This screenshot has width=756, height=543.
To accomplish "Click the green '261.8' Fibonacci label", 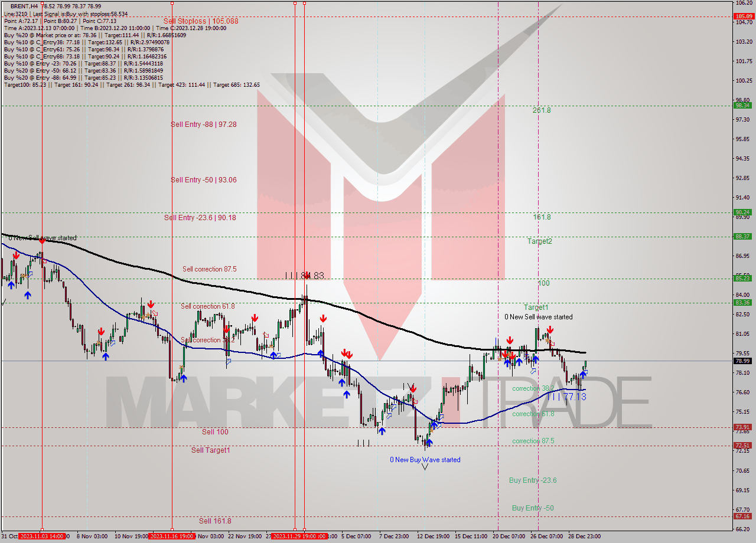I will [x=542, y=110].
